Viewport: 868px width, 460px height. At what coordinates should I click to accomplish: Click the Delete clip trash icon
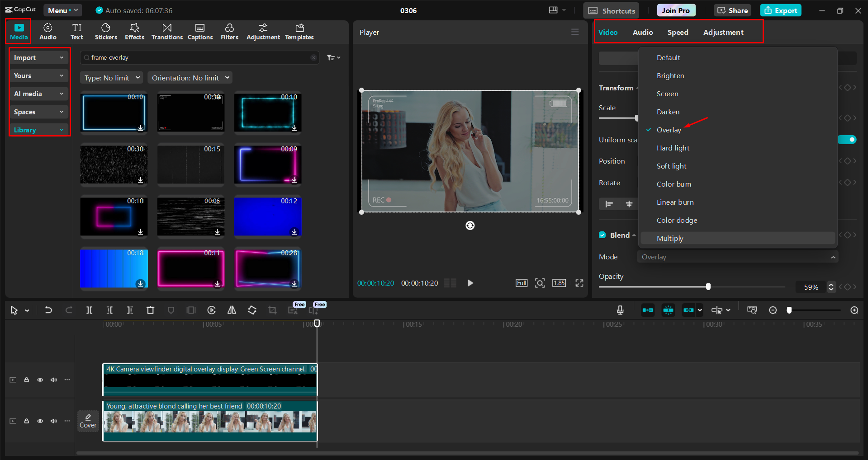pyautogui.click(x=150, y=310)
